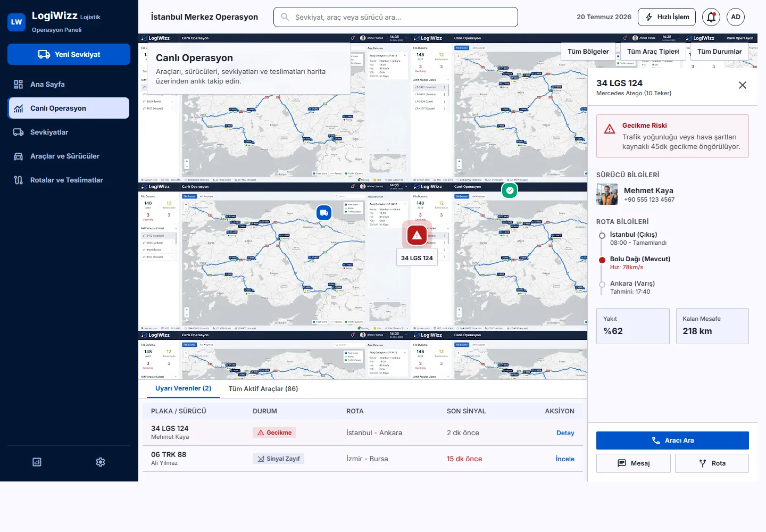The height and width of the screenshot is (532, 766).
Task: Expand the Tüm Araç Tipleri filter
Action: pyautogui.click(x=653, y=52)
